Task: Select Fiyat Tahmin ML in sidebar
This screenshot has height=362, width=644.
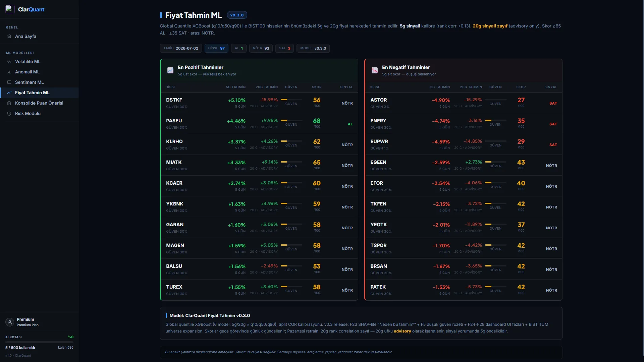Action: [x=39, y=93]
